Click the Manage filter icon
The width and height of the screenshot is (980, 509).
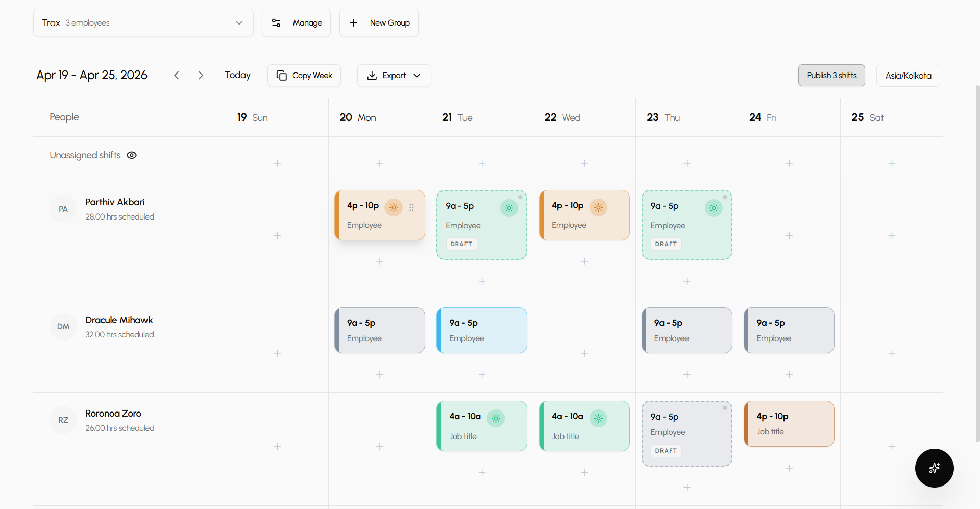pyautogui.click(x=276, y=22)
